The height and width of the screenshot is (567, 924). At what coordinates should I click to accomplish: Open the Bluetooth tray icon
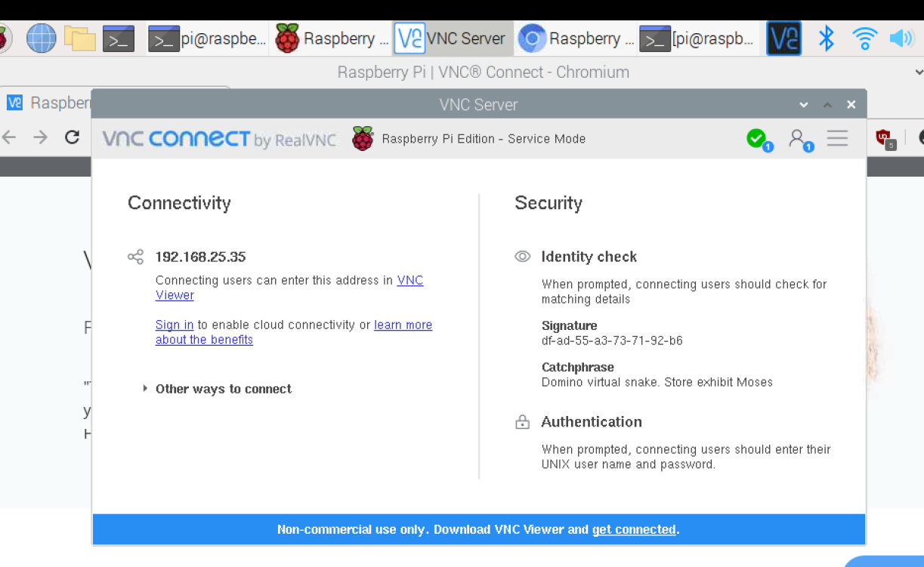827,38
